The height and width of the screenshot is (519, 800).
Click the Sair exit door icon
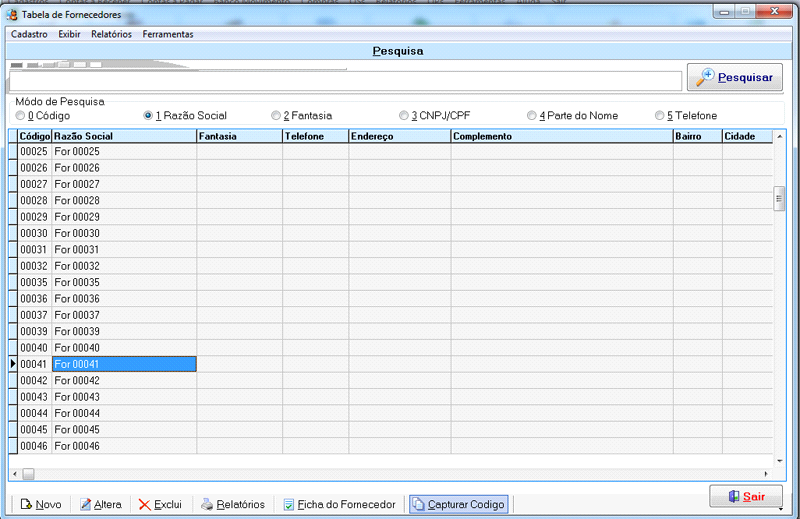click(733, 496)
